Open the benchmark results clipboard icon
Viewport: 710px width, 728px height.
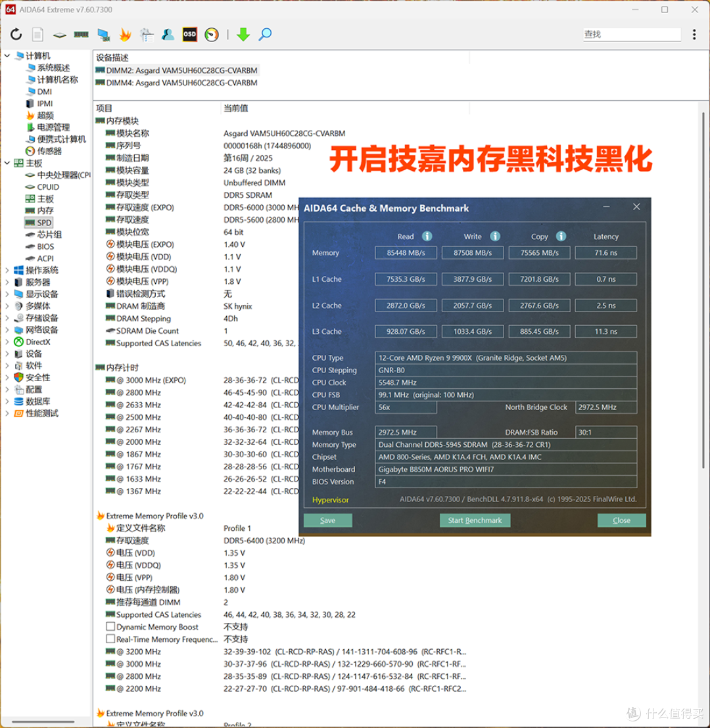[147, 34]
